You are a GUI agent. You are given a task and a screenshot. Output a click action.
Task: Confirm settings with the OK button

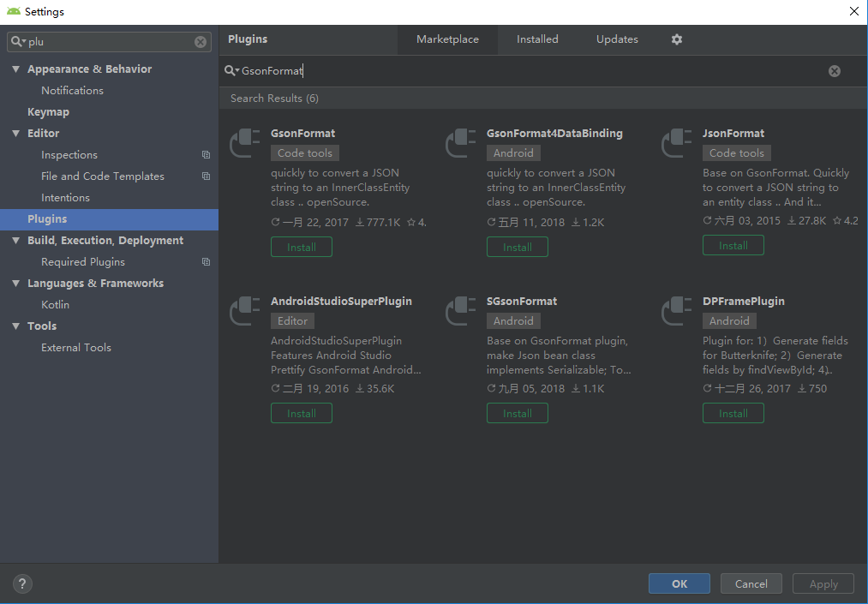point(679,583)
